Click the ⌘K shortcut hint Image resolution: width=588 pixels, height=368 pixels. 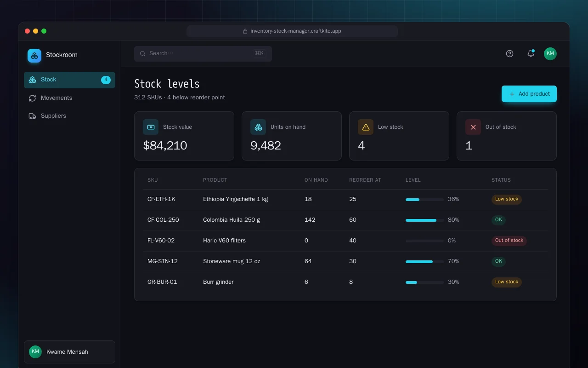coord(259,53)
